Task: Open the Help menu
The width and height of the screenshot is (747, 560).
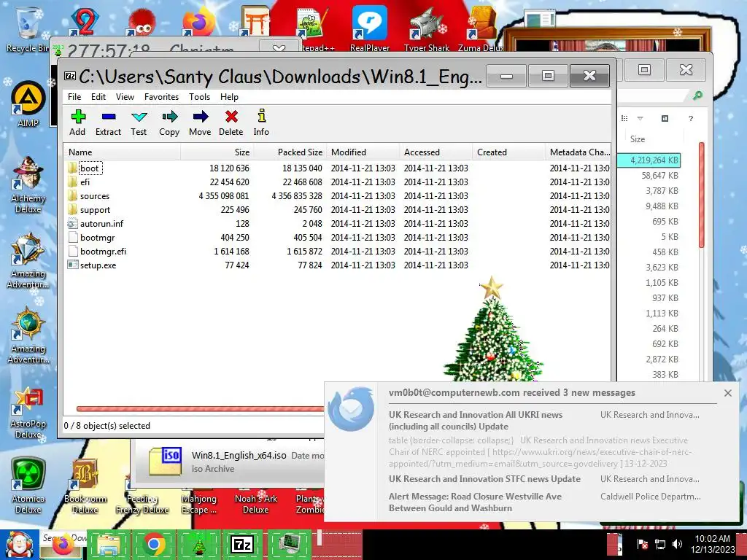Action: click(x=229, y=97)
